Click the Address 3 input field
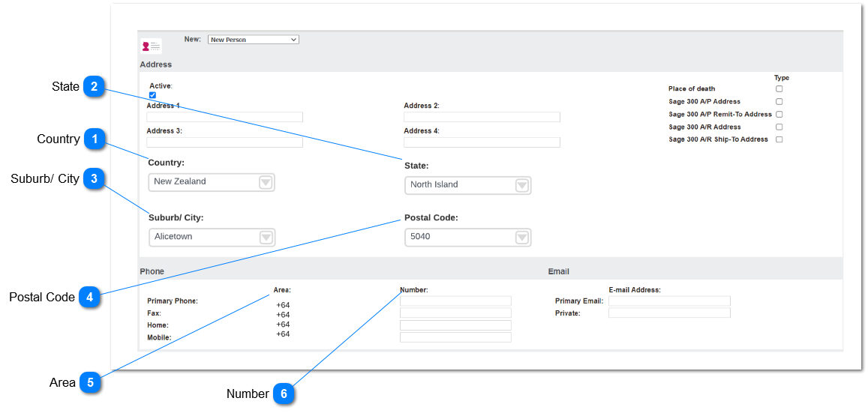Image resolution: width=868 pixels, height=413 pixels. point(225,142)
